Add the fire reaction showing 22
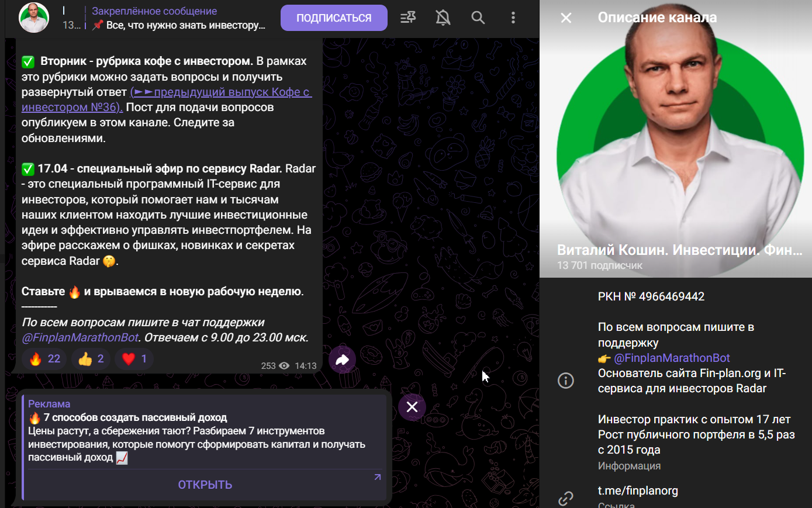This screenshot has width=812, height=508. click(x=44, y=358)
